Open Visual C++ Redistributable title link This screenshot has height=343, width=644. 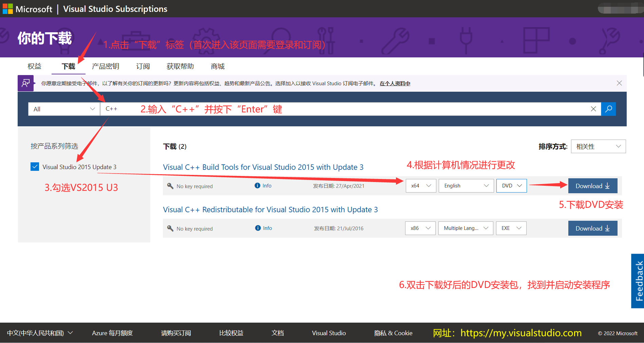click(x=270, y=210)
